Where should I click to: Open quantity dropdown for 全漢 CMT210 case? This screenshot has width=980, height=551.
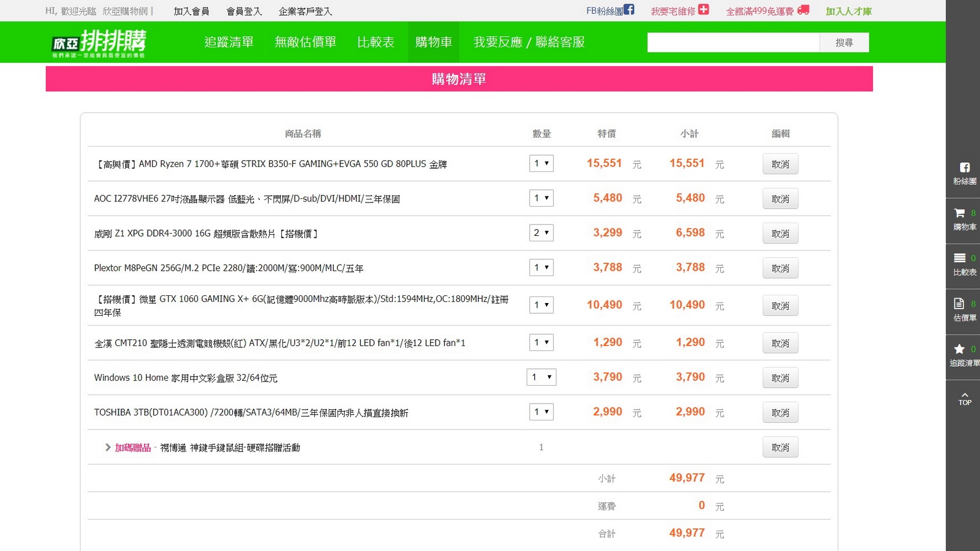click(x=541, y=342)
